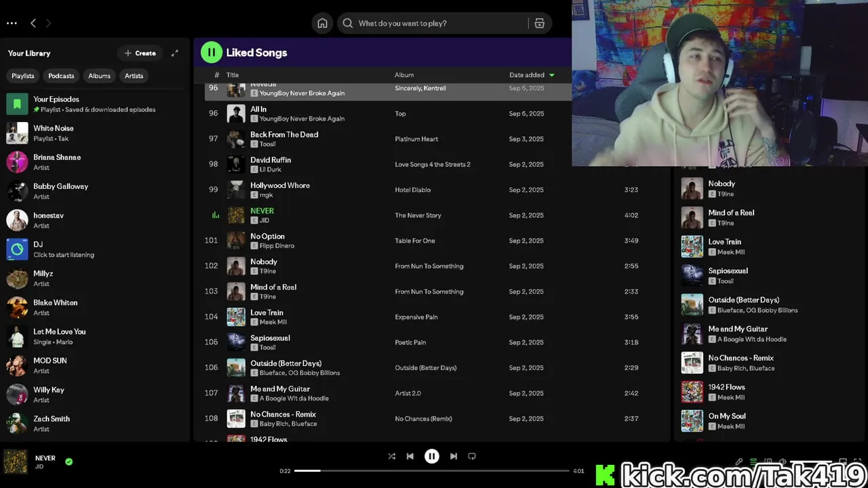Sort by the Date added column
Viewport: 868px width, 488px height.
tap(532, 75)
